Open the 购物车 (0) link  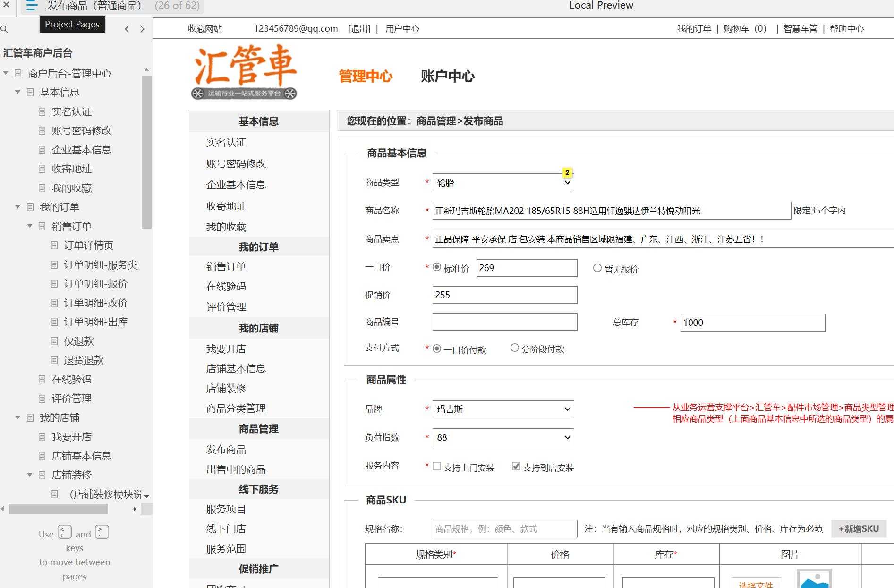click(x=745, y=29)
